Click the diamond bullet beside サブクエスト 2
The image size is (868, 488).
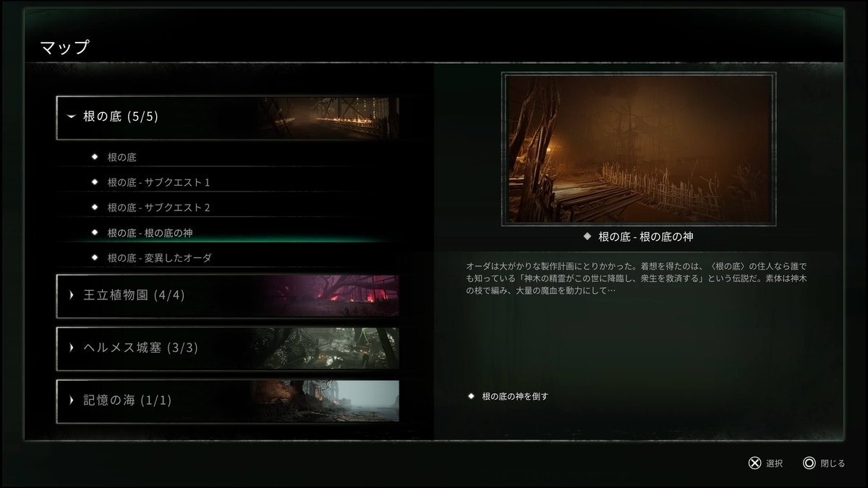(x=95, y=207)
